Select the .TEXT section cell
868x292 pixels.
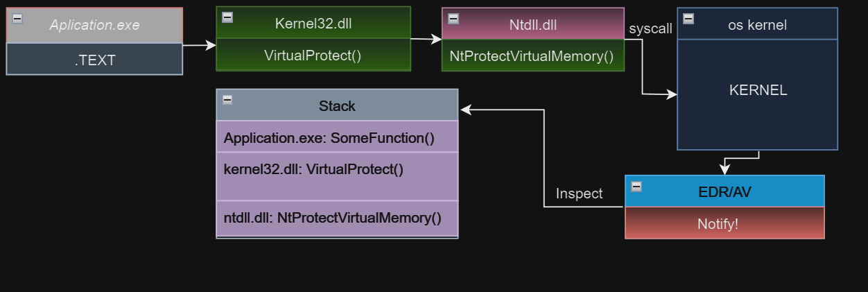click(x=94, y=60)
